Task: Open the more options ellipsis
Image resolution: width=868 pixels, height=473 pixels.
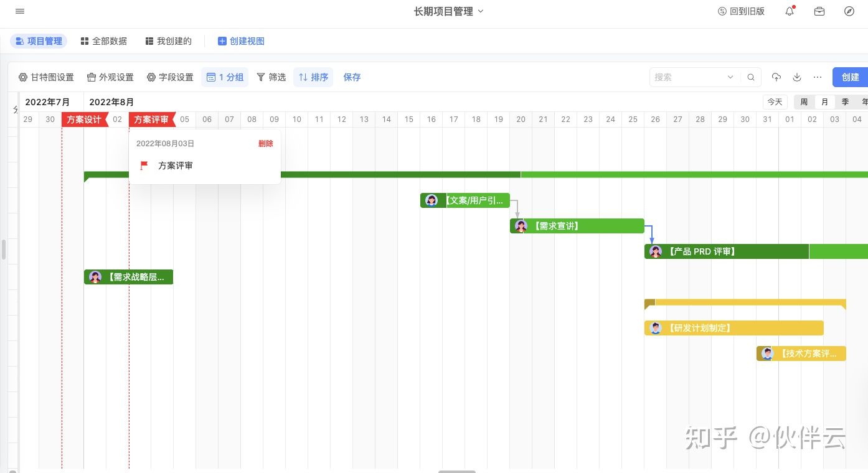Action: [818, 77]
